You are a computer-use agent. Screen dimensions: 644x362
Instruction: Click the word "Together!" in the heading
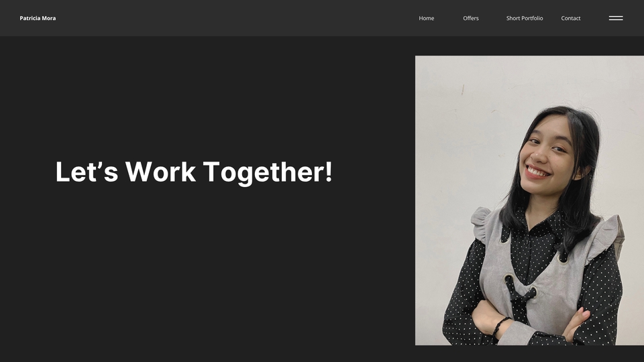[268, 172]
